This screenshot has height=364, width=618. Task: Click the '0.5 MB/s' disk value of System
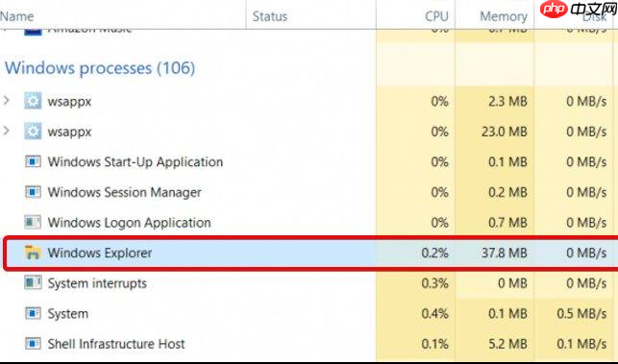click(x=581, y=313)
